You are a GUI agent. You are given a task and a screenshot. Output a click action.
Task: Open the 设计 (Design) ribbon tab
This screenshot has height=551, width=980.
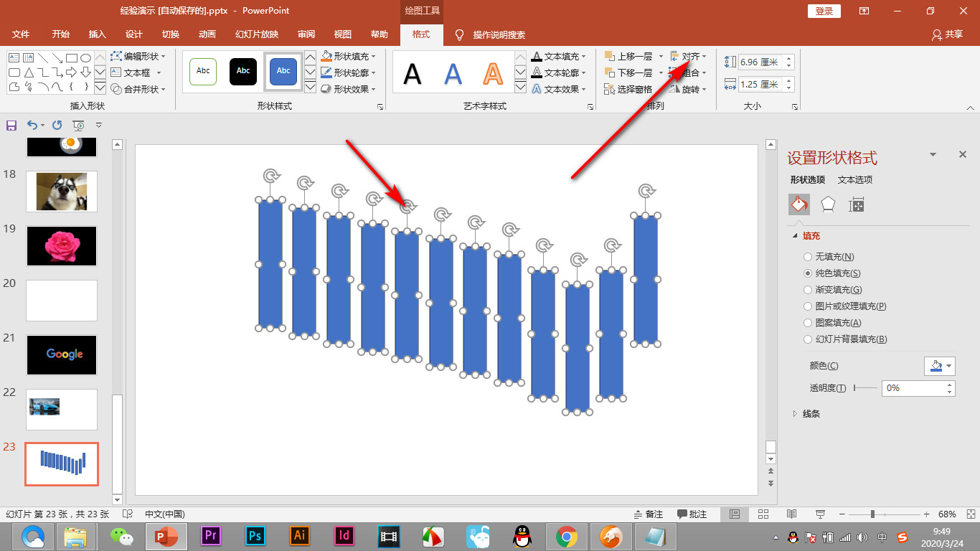coord(133,34)
